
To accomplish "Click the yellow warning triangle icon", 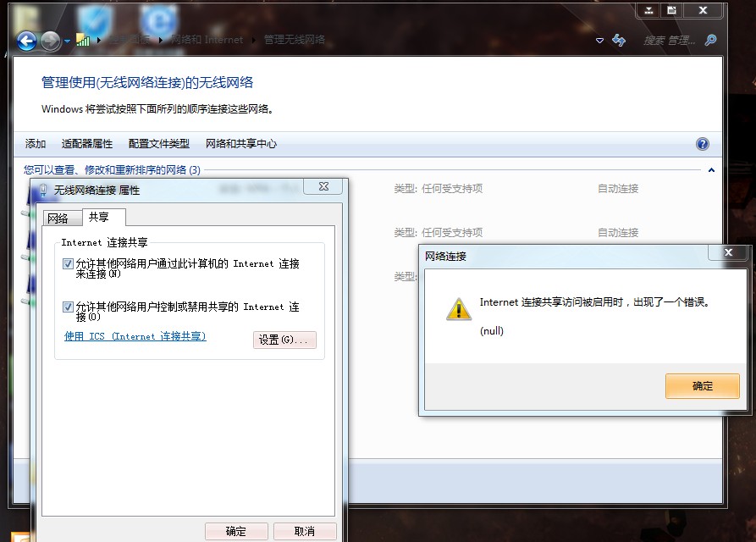I will pyautogui.click(x=459, y=308).
